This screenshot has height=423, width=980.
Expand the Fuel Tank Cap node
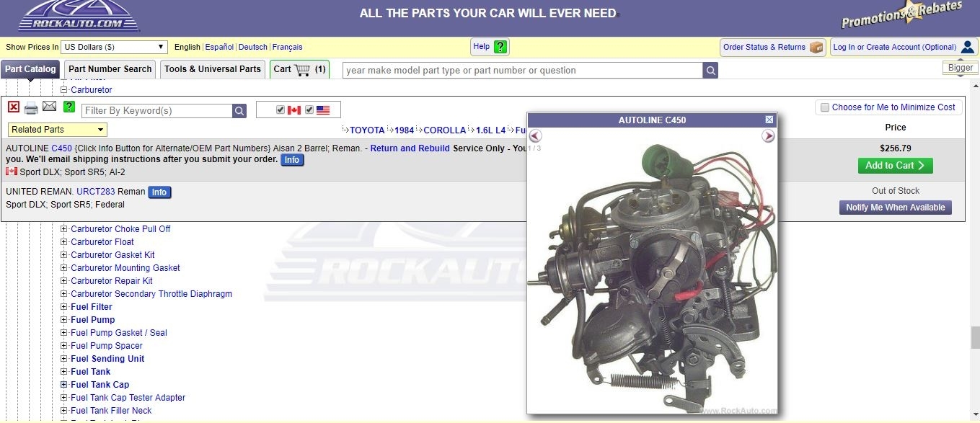63,385
